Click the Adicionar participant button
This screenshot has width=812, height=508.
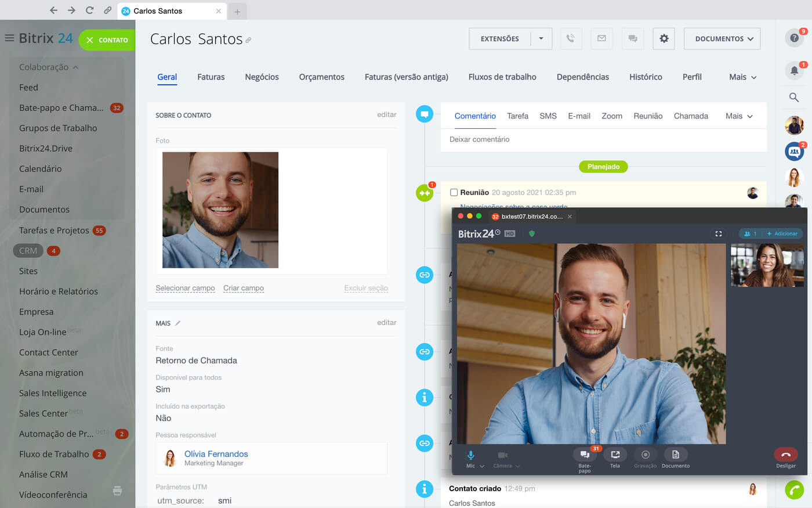click(782, 234)
